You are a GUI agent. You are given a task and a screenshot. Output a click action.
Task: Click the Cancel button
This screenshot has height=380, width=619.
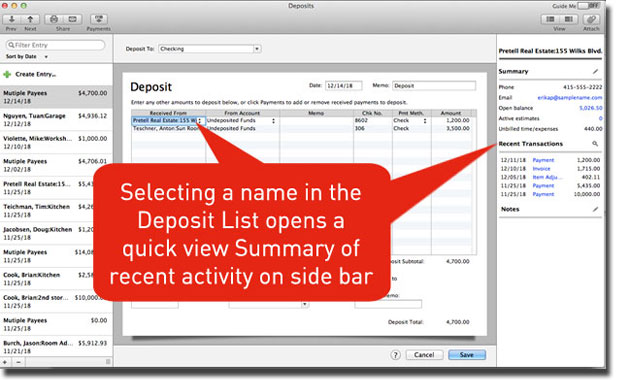pos(424,355)
